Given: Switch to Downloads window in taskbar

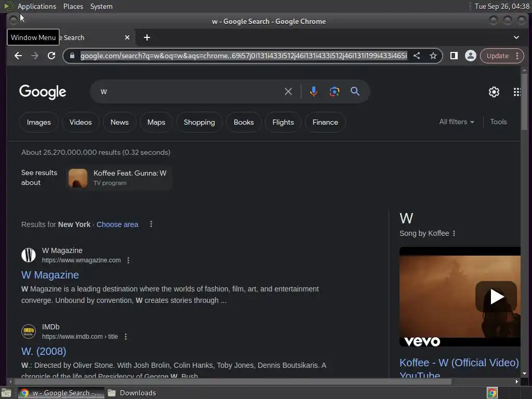Looking at the screenshot, I should pos(132,393).
